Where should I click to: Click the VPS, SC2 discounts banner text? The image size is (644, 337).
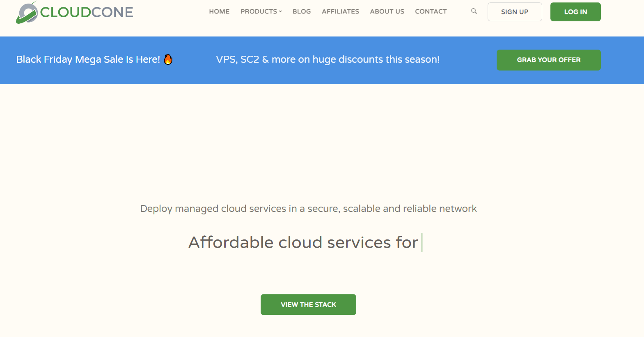328,59
